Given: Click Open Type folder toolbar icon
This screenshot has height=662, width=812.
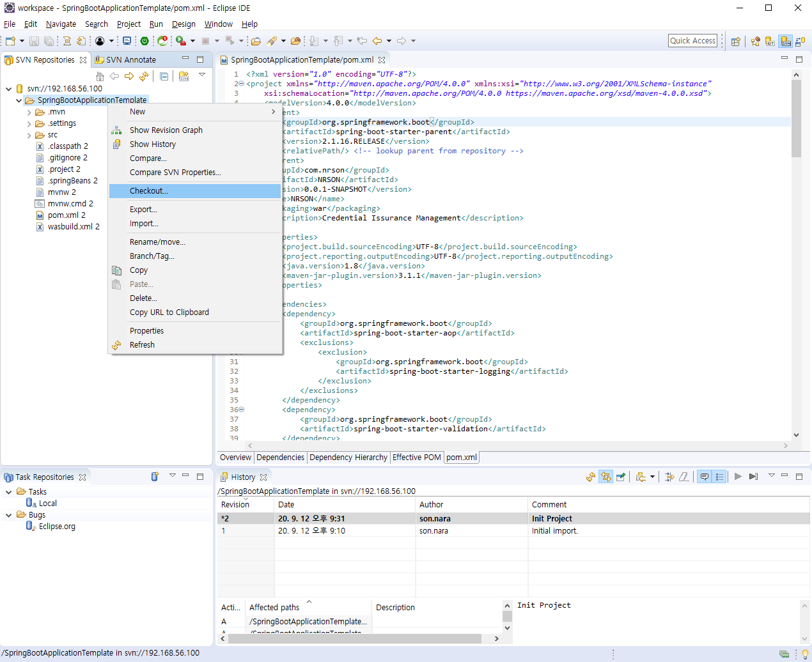Looking at the screenshot, I should pyautogui.click(x=256, y=41).
